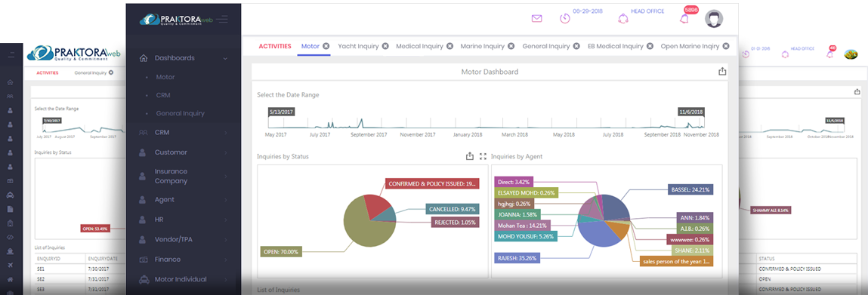Viewport: 868px width, 295px height.
Task: Open the user avatar profile menu
Action: click(714, 19)
